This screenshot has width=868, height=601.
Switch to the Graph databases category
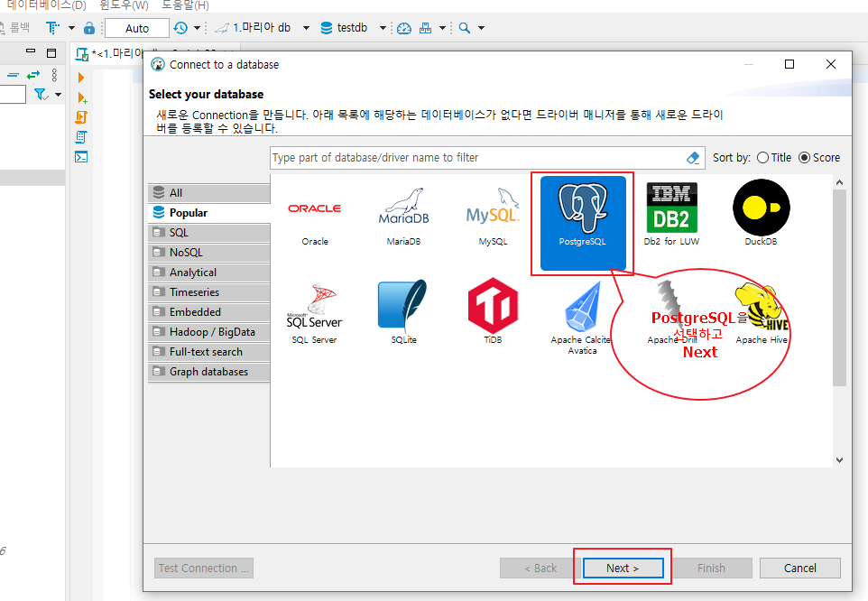(209, 372)
